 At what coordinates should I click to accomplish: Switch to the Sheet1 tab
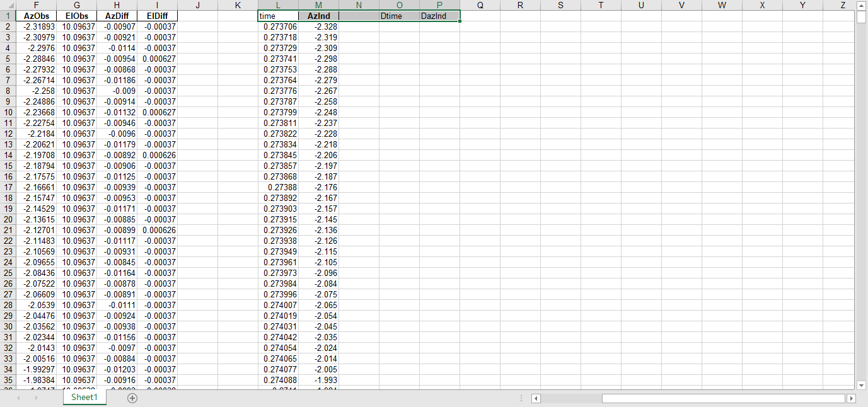pyautogui.click(x=84, y=398)
